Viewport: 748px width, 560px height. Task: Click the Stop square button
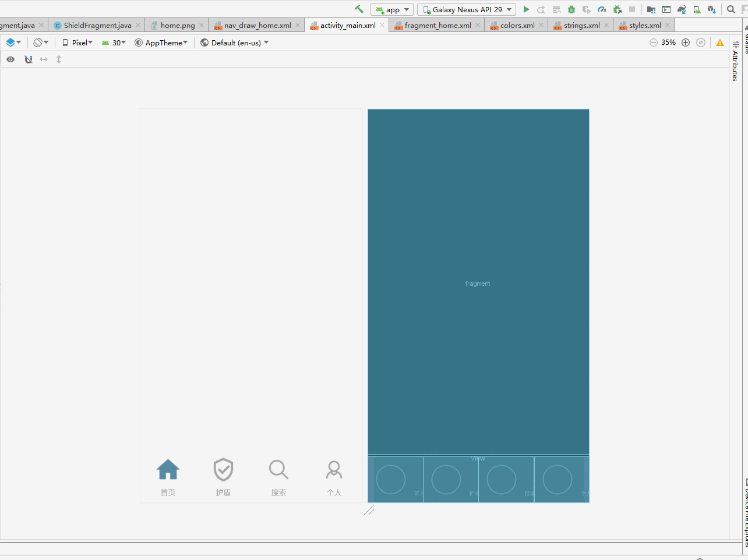click(632, 9)
